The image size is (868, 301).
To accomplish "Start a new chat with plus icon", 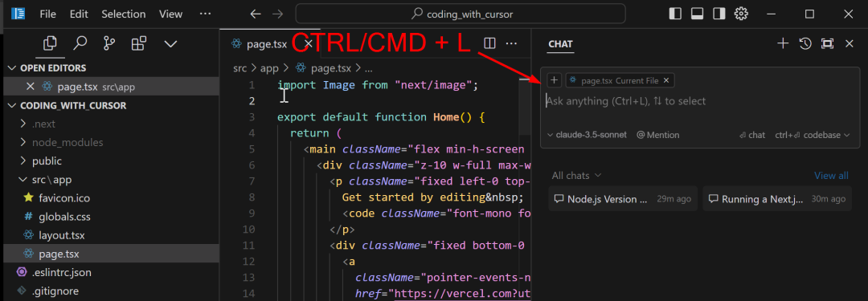I will (783, 43).
